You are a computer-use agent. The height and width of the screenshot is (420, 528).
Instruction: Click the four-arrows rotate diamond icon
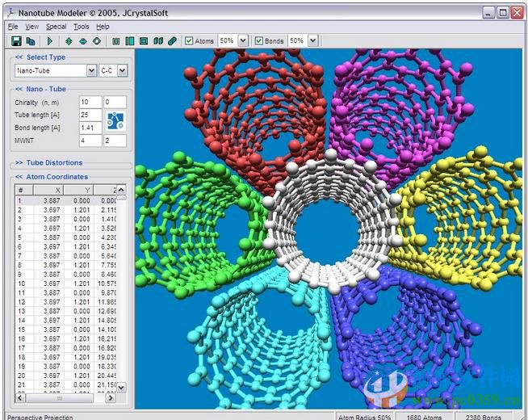(97, 41)
